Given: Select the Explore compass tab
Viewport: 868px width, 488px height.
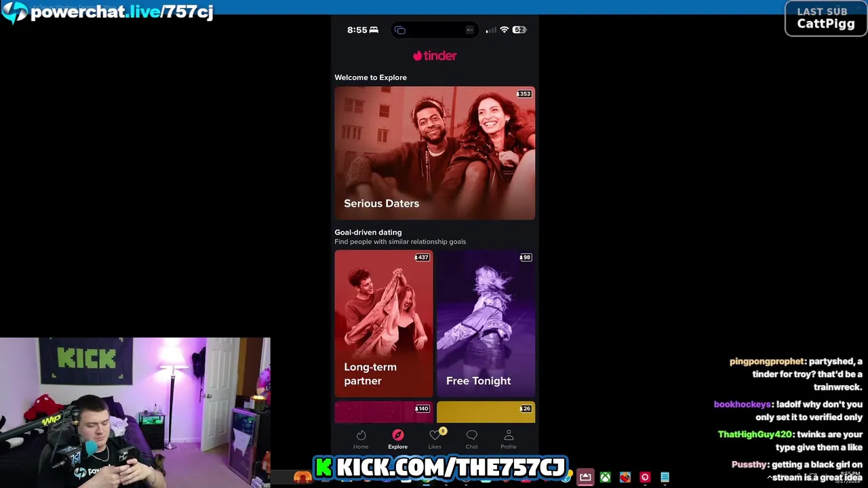Looking at the screenshot, I should [398, 439].
